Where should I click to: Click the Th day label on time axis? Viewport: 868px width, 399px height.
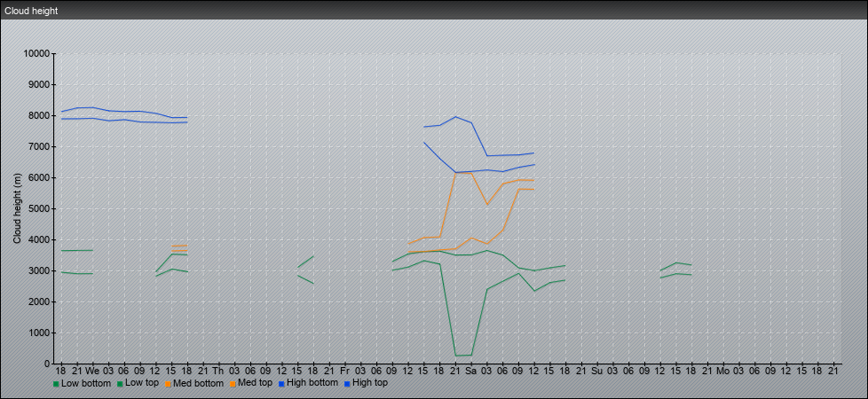click(218, 371)
